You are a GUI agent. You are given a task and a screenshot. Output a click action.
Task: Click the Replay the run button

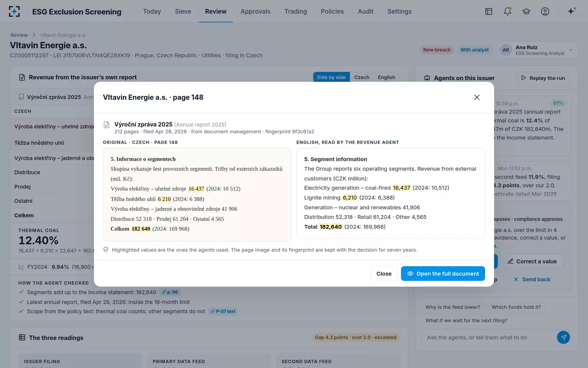pos(543,78)
